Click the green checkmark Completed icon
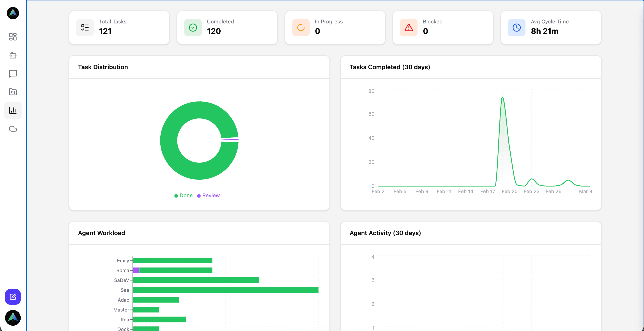 193,28
